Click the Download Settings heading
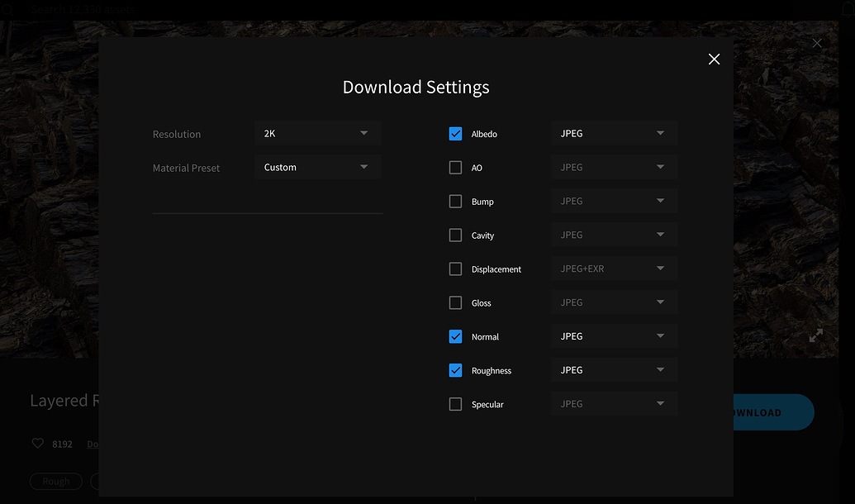 416,88
